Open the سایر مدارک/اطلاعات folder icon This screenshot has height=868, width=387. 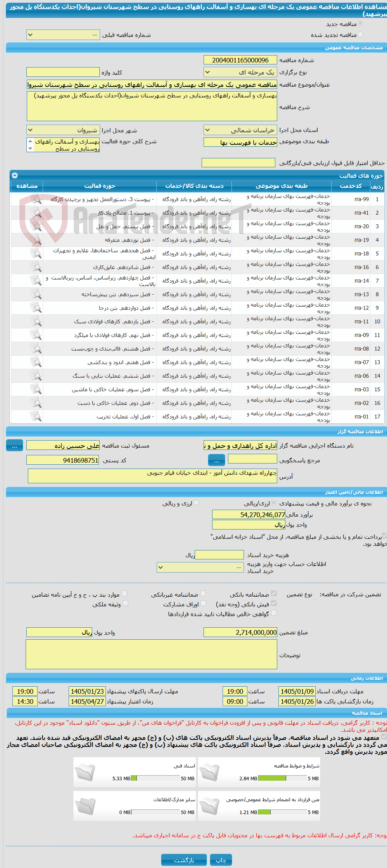[x=85, y=806]
